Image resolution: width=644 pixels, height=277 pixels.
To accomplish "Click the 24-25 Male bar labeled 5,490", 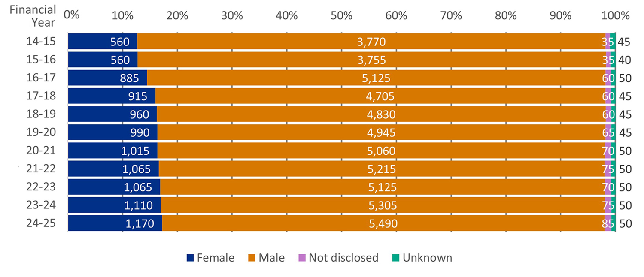I will pos(383,223).
